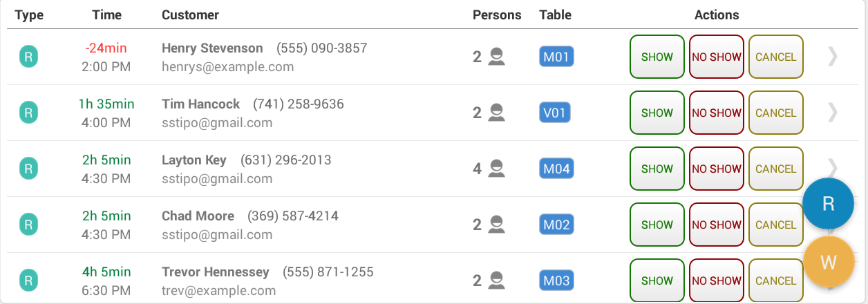The width and height of the screenshot is (868, 304).
Task: Click the R type icon for Trevor Hennessey
Action: pyautogui.click(x=28, y=281)
